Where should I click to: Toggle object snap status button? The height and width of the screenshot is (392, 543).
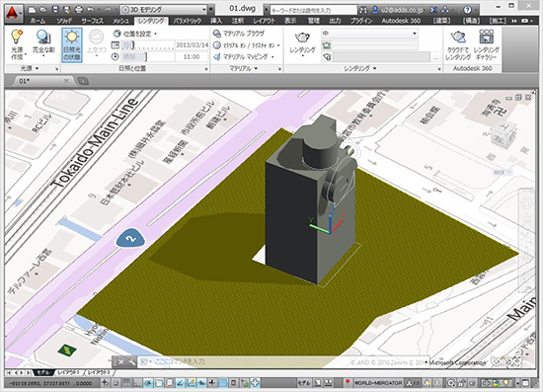[159, 383]
